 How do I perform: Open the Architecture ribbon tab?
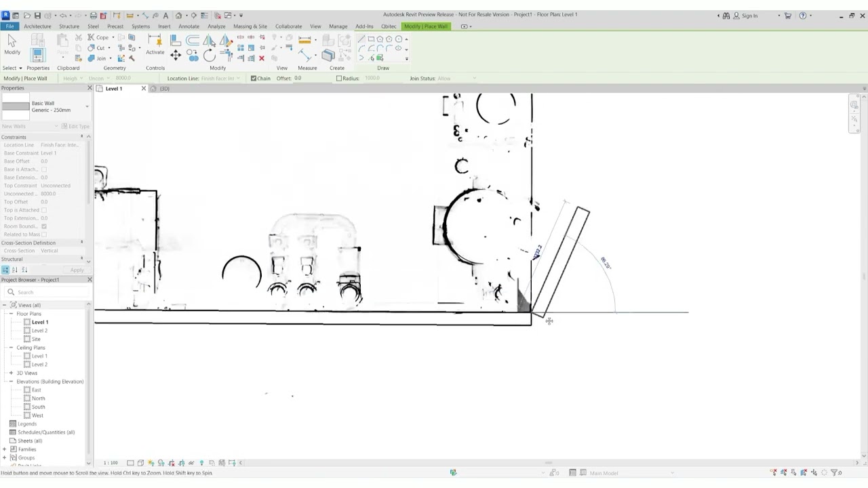pos(37,26)
